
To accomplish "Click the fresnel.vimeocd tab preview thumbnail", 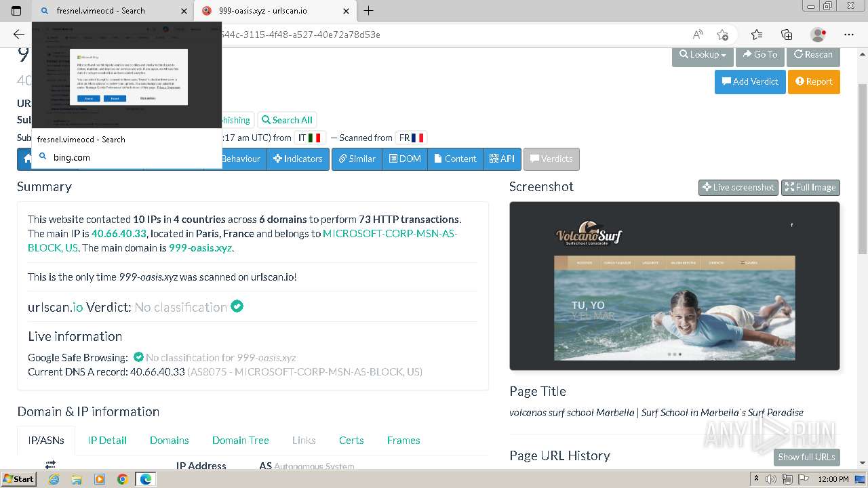I will [x=127, y=76].
